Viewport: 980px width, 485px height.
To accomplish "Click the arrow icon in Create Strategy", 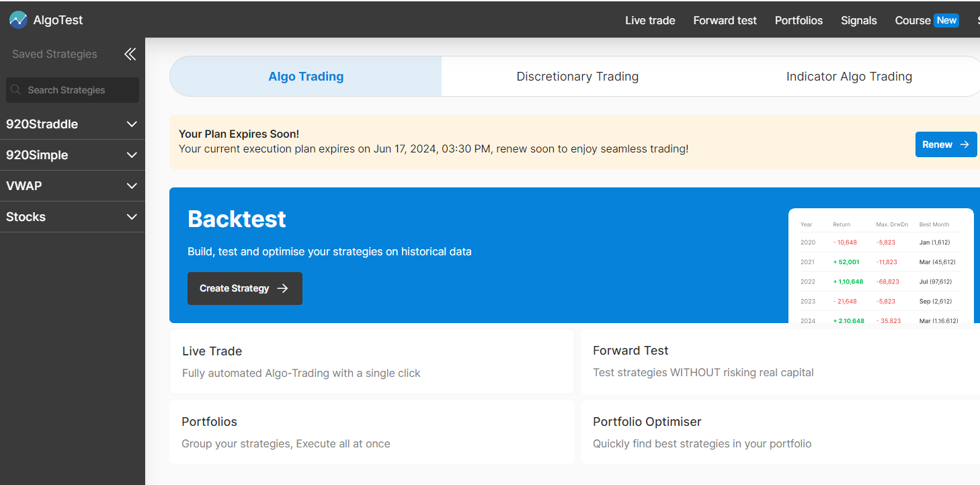I will click(283, 288).
